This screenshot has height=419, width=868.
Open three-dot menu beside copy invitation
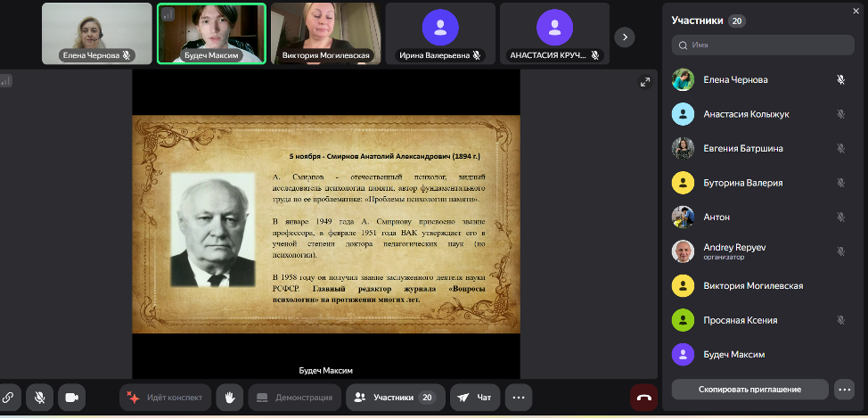[843, 389]
